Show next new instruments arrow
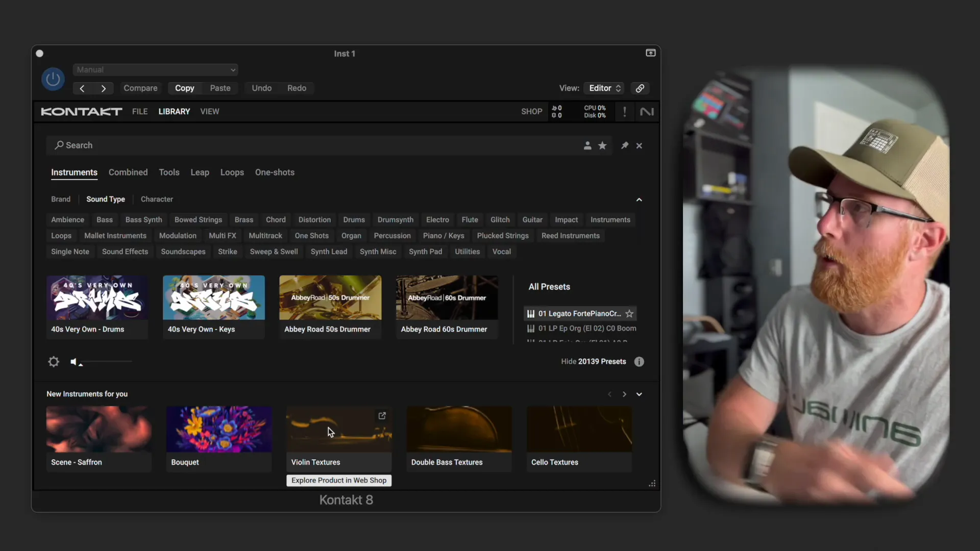 pyautogui.click(x=624, y=394)
